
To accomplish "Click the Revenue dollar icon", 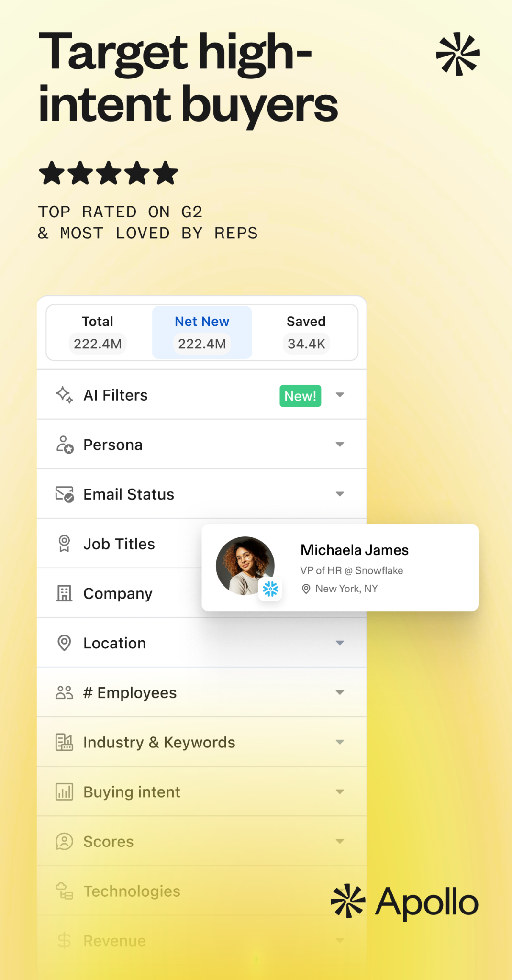I will (64, 941).
